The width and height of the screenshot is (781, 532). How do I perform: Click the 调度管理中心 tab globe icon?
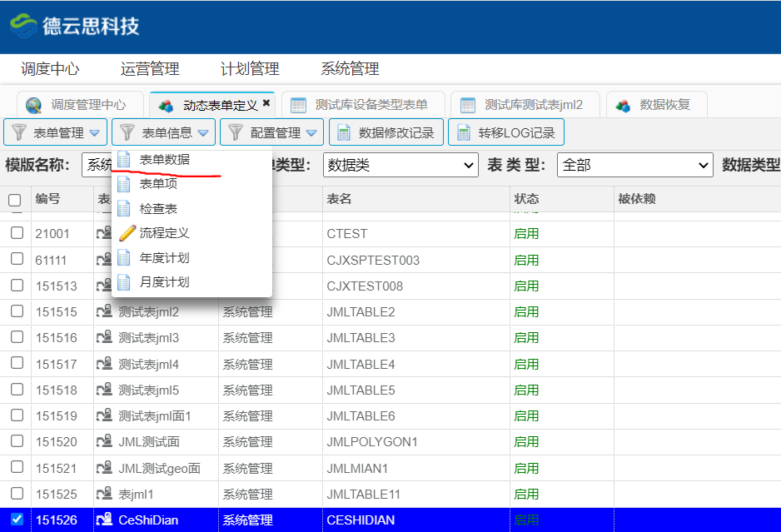pyautogui.click(x=33, y=105)
